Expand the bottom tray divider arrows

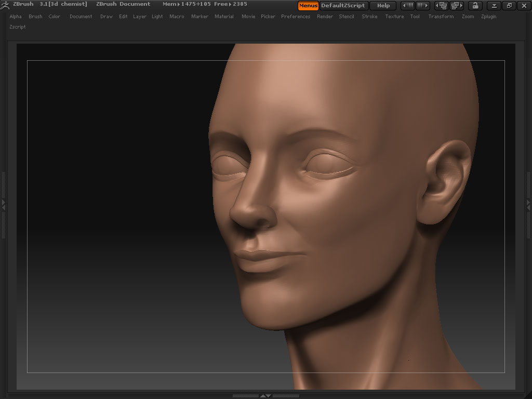pyautogui.click(x=265, y=395)
